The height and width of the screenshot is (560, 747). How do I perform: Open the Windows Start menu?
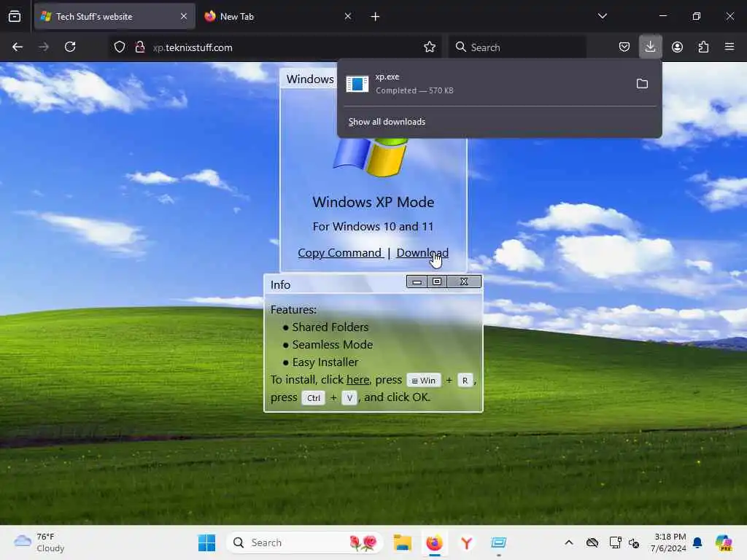[x=206, y=542]
